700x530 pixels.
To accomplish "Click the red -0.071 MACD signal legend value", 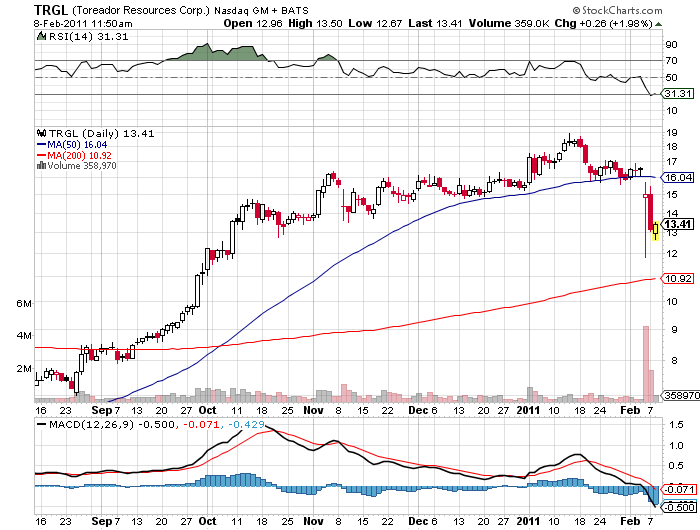I will (202, 424).
